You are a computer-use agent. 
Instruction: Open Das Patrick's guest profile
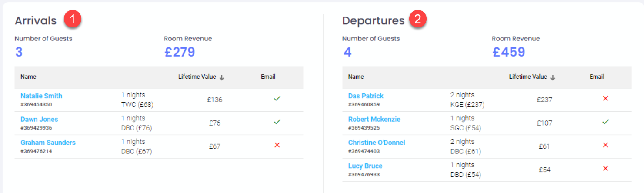point(366,96)
